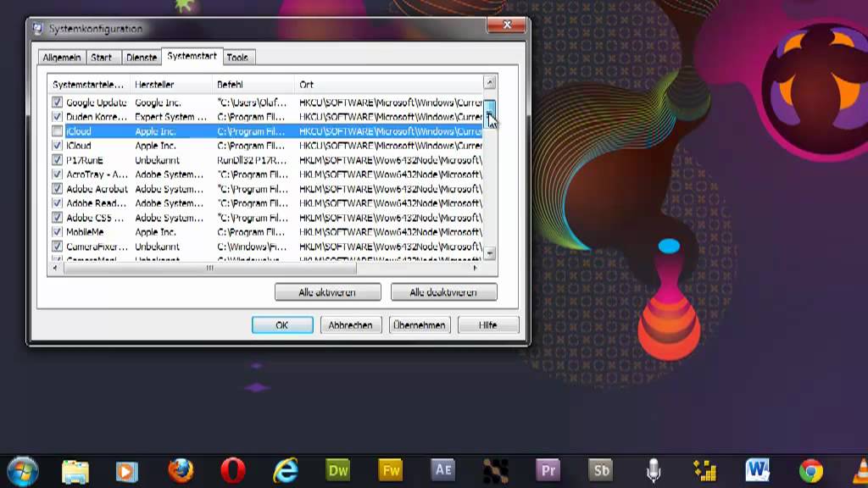Click the vertical scrollbar down arrow

[490, 253]
